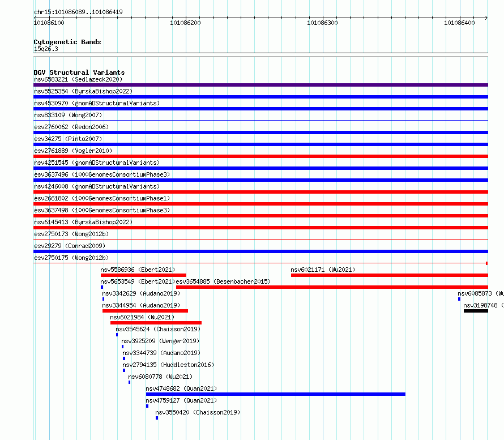Click nsv3344739 (Audano2019) label
Screen dimensions: 504x440
point(162,353)
